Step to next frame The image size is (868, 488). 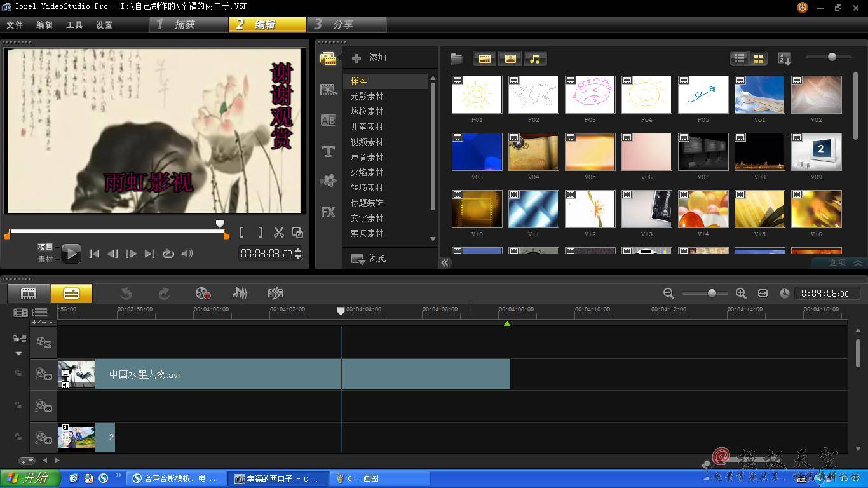131,254
